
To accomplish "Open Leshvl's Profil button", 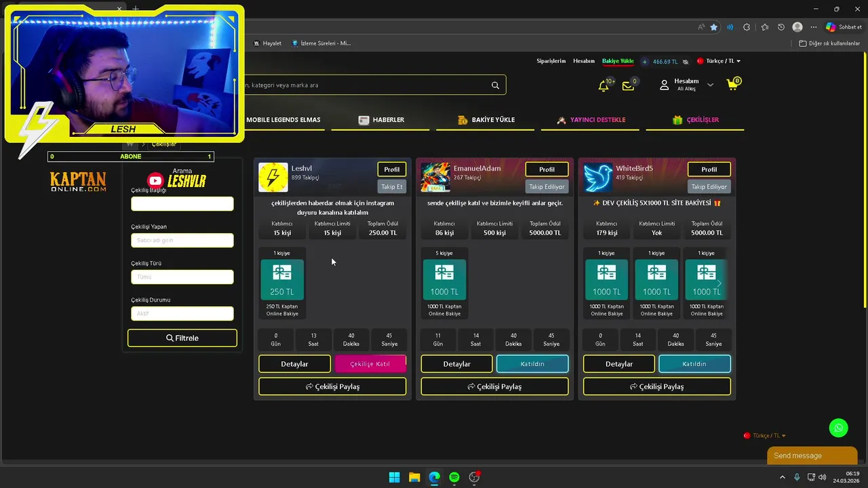I will click(392, 169).
